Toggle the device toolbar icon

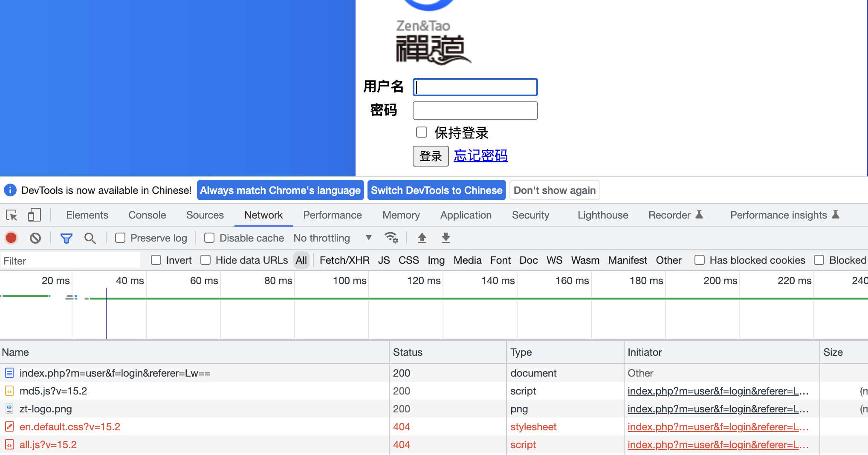coord(35,215)
